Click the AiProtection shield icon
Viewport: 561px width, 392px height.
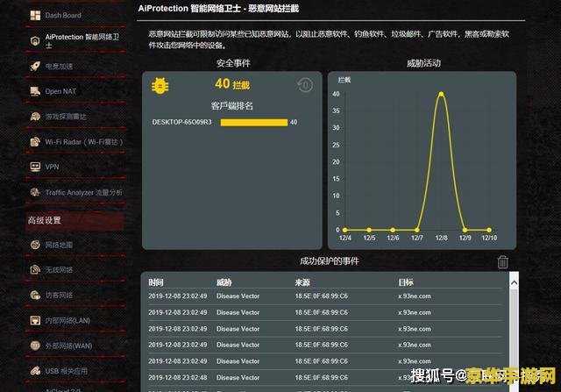point(35,41)
